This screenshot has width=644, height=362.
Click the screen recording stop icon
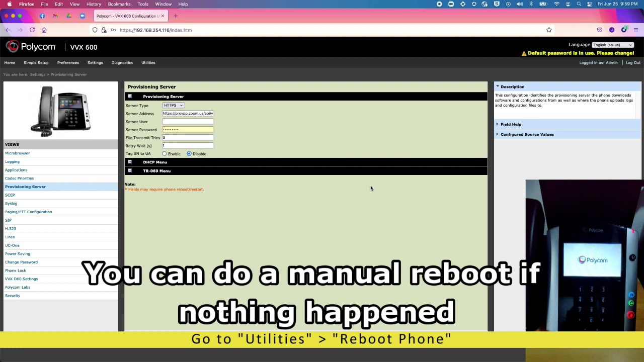[x=439, y=4]
